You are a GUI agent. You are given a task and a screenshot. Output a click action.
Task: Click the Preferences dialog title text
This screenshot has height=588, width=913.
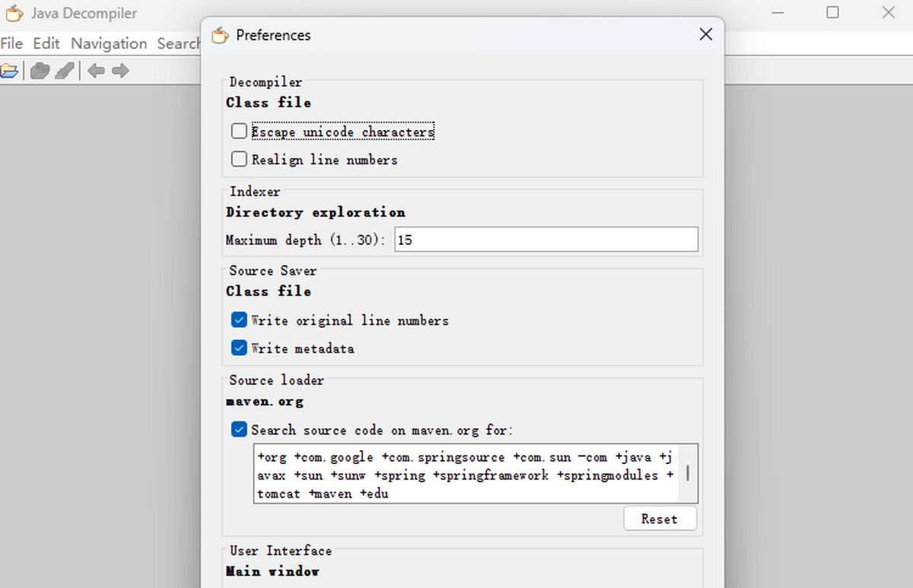(x=273, y=35)
